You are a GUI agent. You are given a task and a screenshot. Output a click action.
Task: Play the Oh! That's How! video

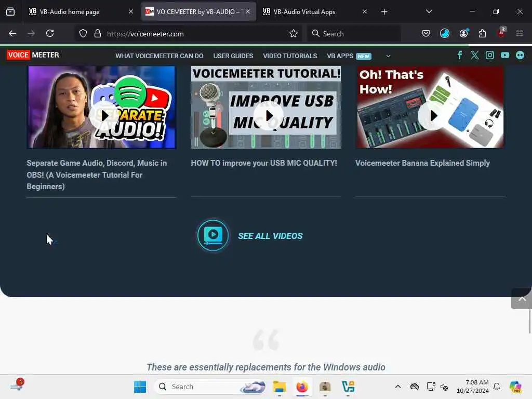coord(433,116)
